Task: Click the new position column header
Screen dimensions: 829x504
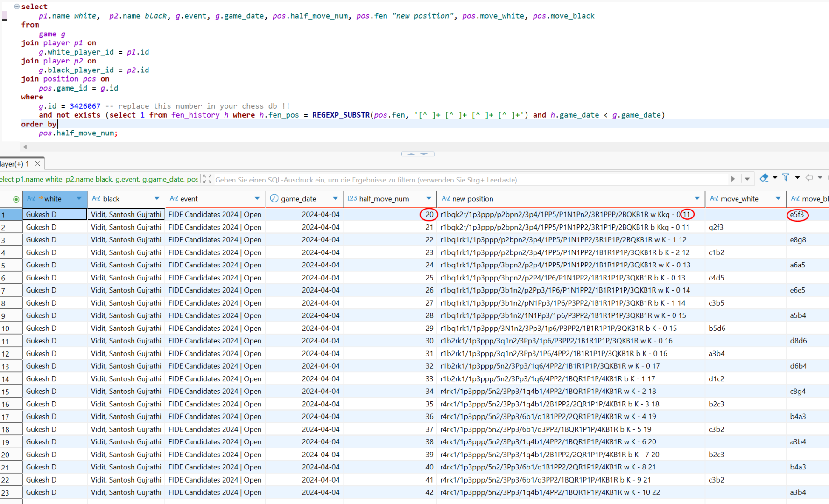Action: tap(472, 199)
